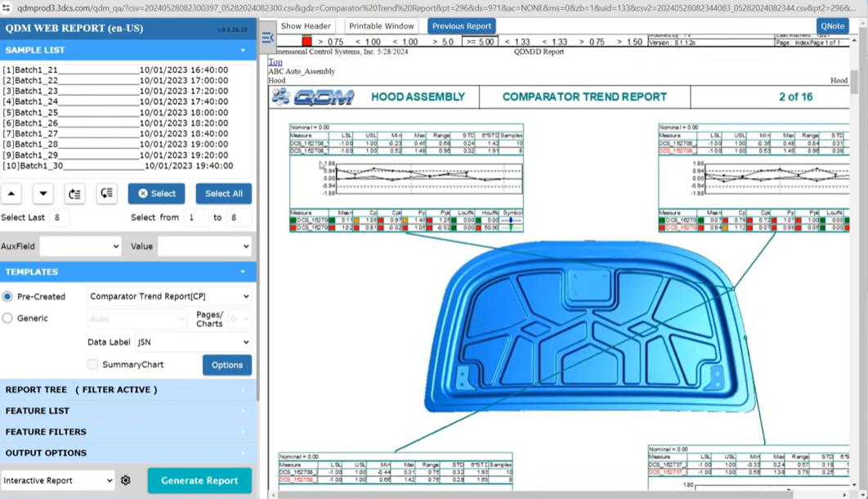Click the browser address bar URL
This screenshot has height=499, width=868.
coord(437,7)
